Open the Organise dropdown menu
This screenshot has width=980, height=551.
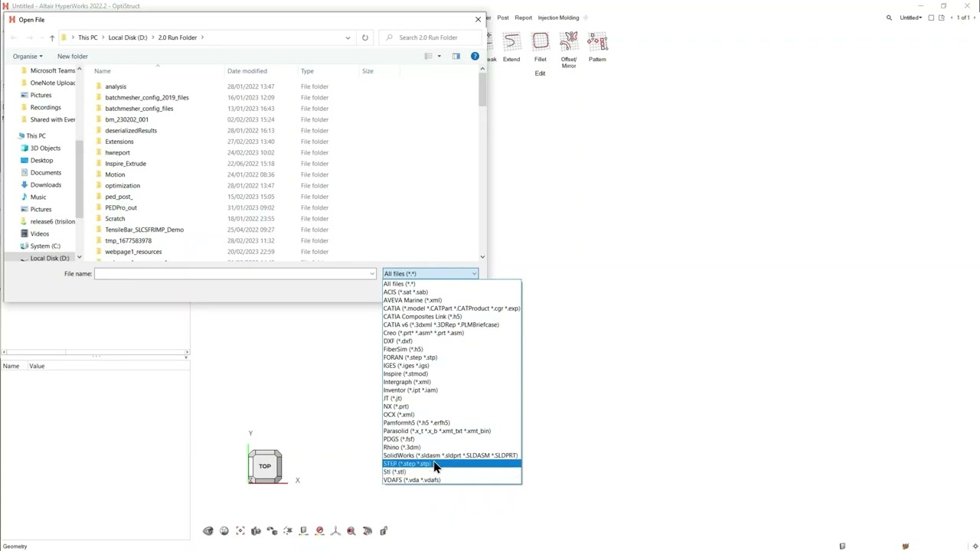27,56
